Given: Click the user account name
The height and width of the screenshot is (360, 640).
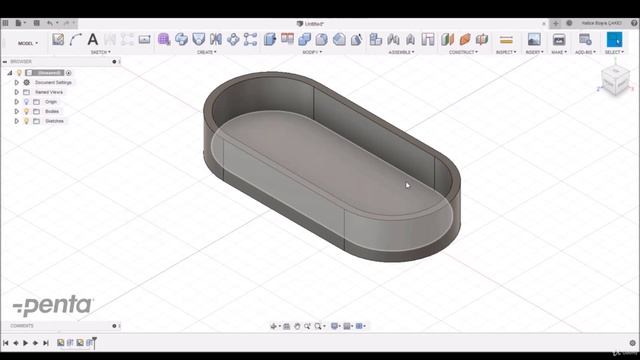Looking at the screenshot, I should coord(601,23).
